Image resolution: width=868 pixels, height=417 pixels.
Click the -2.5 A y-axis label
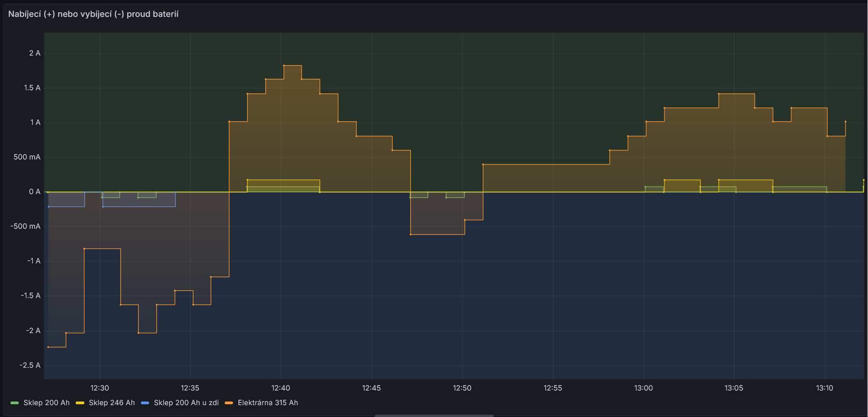click(30, 366)
